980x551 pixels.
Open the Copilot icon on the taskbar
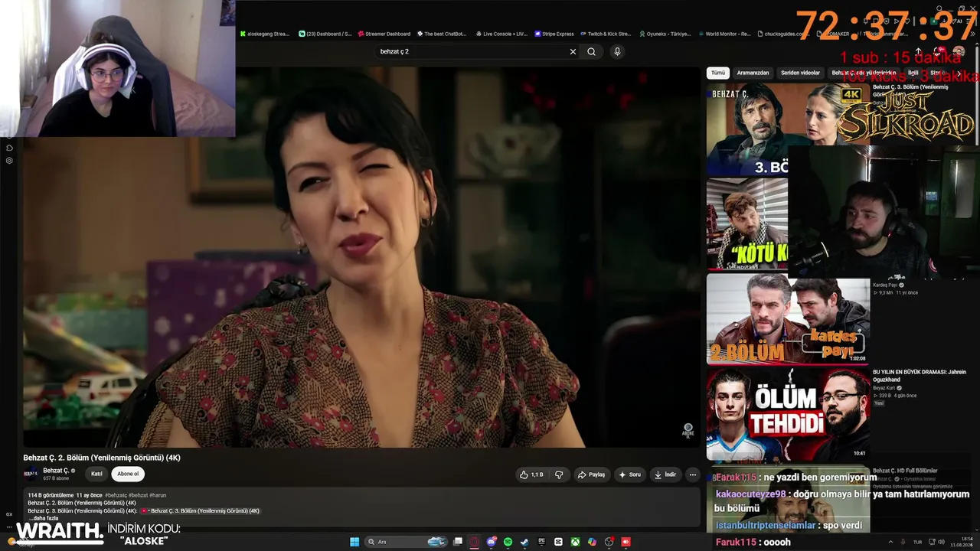(592, 542)
